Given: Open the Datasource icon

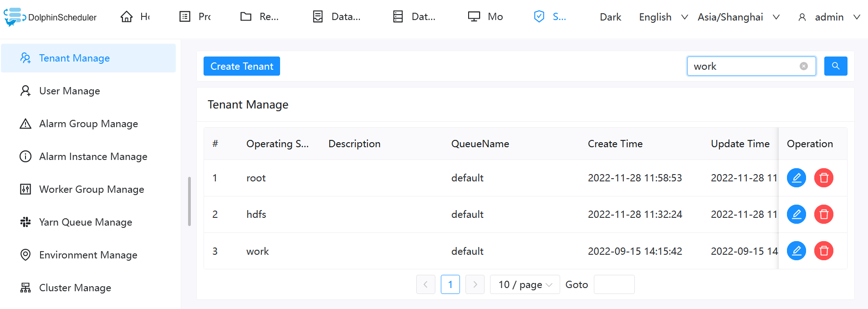Looking at the screenshot, I should click(x=398, y=17).
